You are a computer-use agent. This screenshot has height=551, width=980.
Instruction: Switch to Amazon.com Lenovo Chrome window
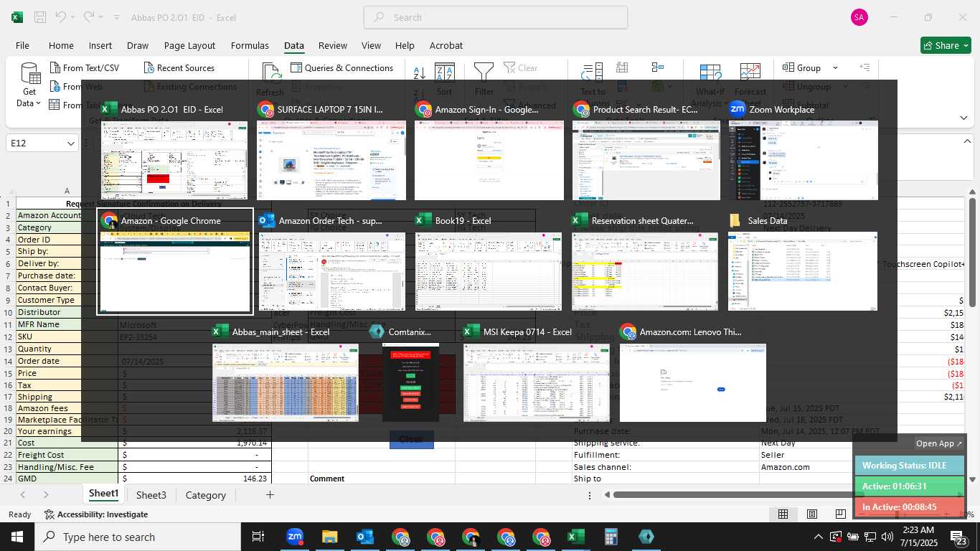692,373
